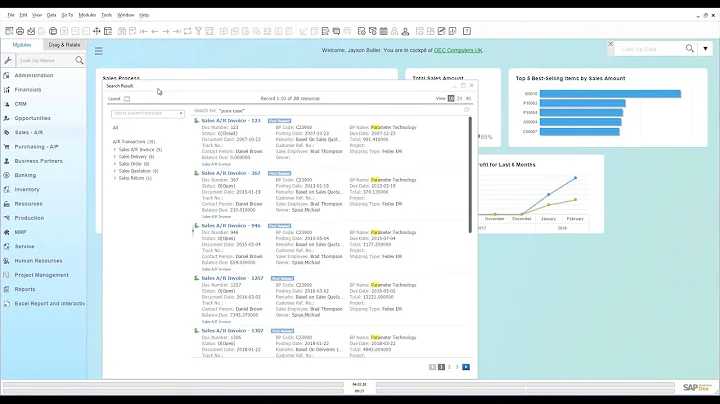The width and height of the screenshot is (720, 404).
Task: Click the Filter funnel toolbar icon
Action: click(198, 31)
